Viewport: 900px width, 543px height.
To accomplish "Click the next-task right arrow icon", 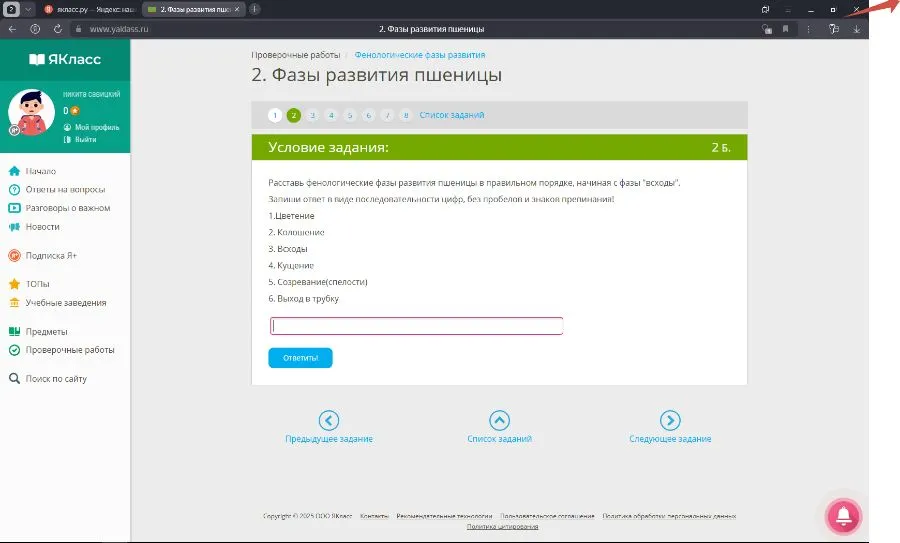I will coord(670,420).
